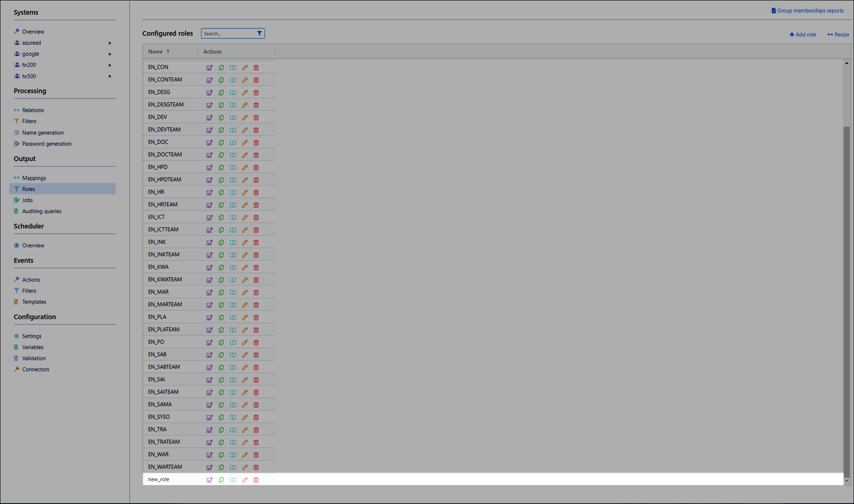Viewport: 854px width, 504px height.
Task: Go to Jobs in the sidebar
Action: pyautogui.click(x=28, y=200)
